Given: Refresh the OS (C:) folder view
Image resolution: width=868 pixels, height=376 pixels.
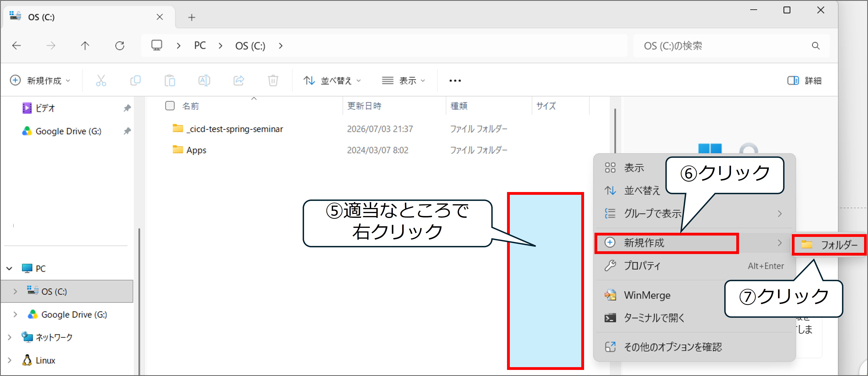Looking at the screenshot, I should click(120, 45).
